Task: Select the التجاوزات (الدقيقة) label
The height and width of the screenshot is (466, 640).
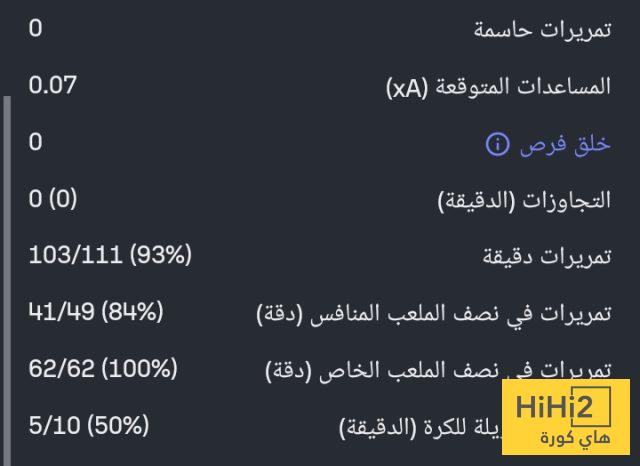Action: coord(524,201)
